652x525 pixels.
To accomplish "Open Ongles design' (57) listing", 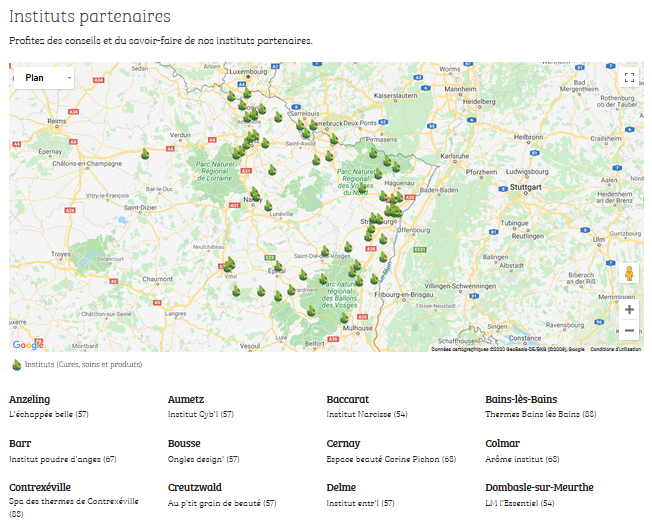I will click(204, 459).
